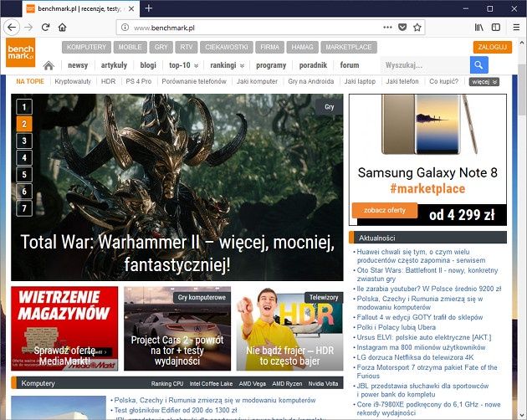Expand the więcej topics dropdown

pos(484,82)
